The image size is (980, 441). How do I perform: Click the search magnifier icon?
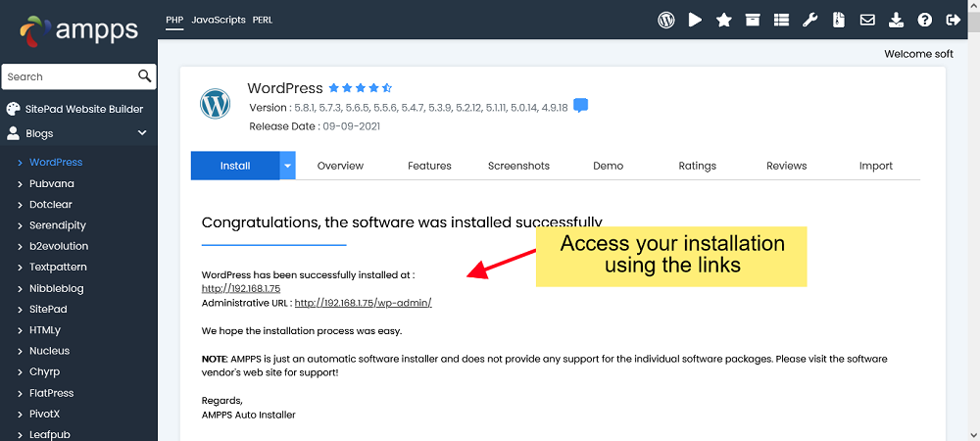tap(144, 76)
